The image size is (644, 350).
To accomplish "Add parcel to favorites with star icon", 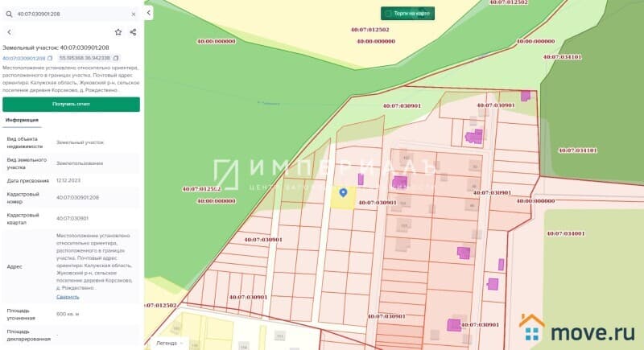I will coord(118,32).
